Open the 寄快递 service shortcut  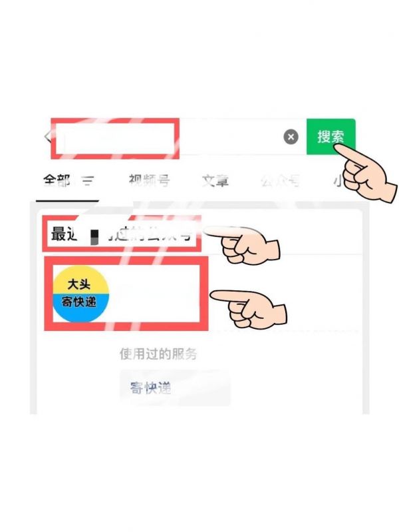[x=175, y=388]
